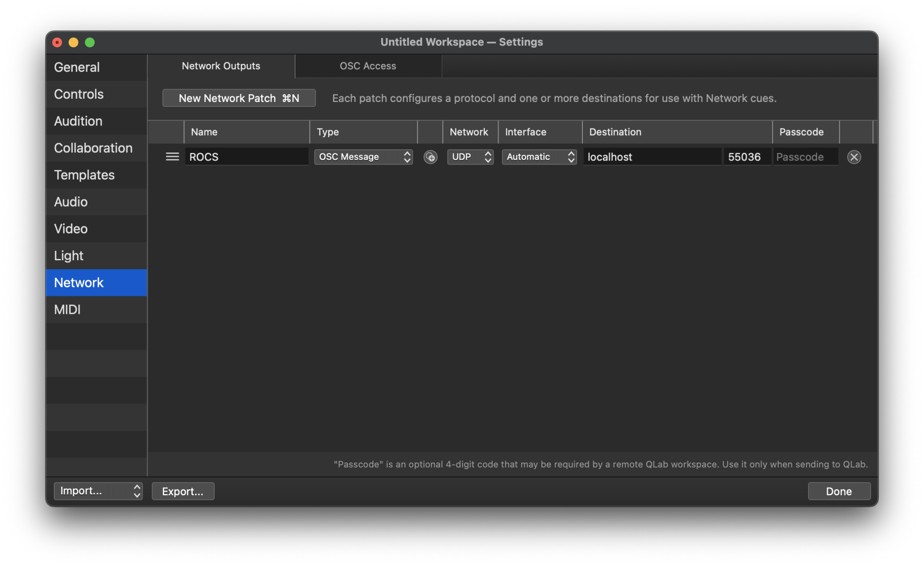Click the Export button
This screenshot has width=924, height=567.
(183, 491)
